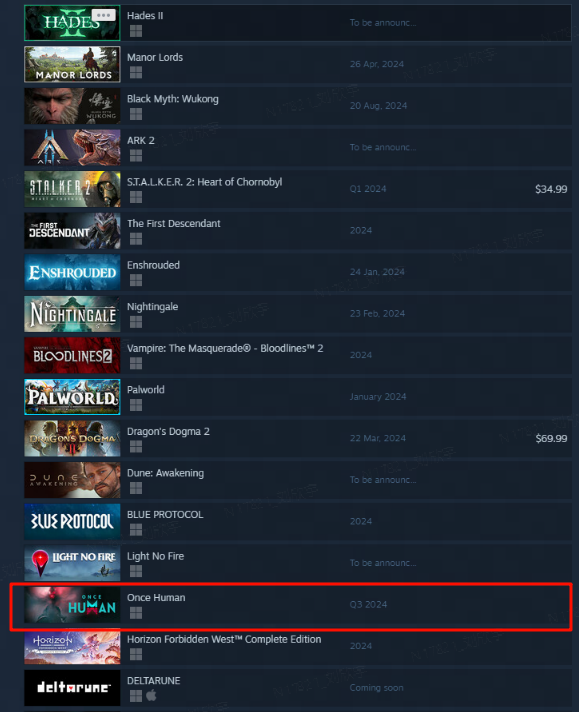
Task: Click the $69.99 price for Dragon's Dogma 2
Action: point(551,439)
